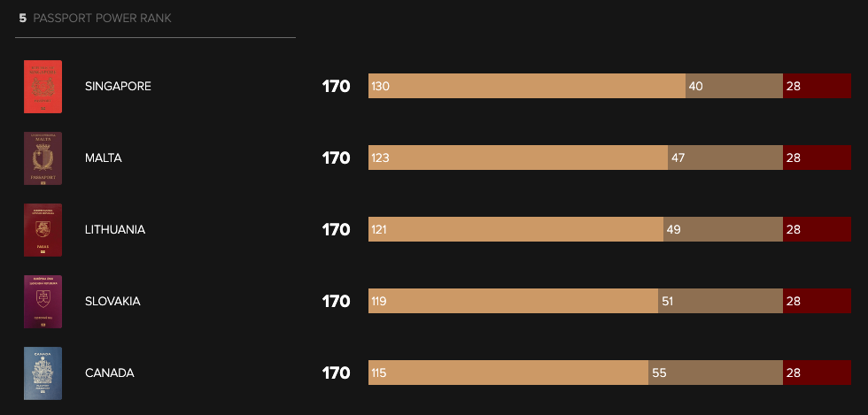Click Singapore's total score of 170
Screen dimensions: 868x415
(337, 87)
